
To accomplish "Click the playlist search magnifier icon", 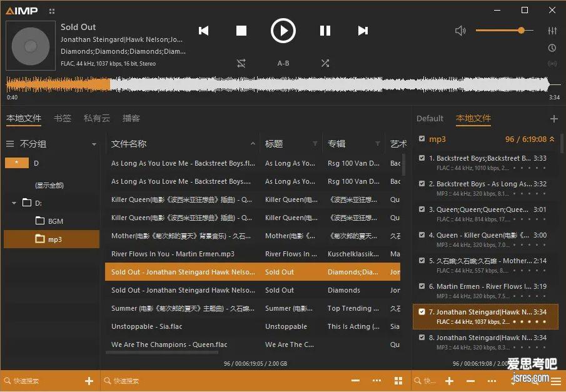I will 418,381.
